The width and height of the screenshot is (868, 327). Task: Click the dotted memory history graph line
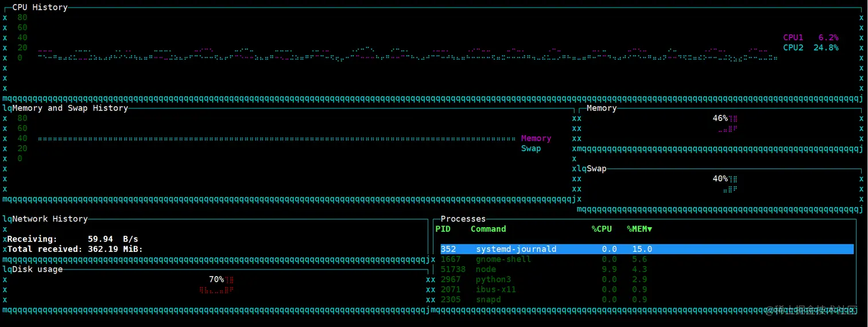(276, 139)
